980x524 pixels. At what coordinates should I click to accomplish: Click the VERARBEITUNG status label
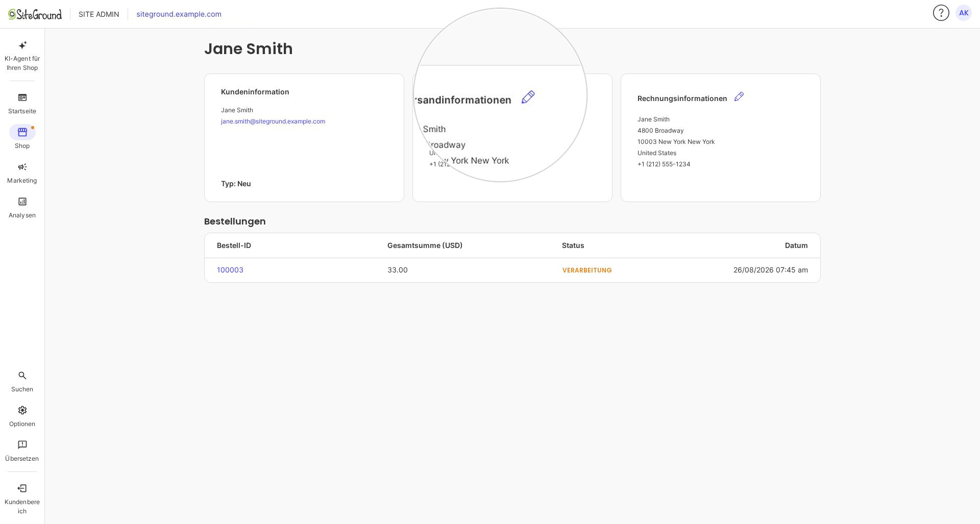tap(587, 270)
